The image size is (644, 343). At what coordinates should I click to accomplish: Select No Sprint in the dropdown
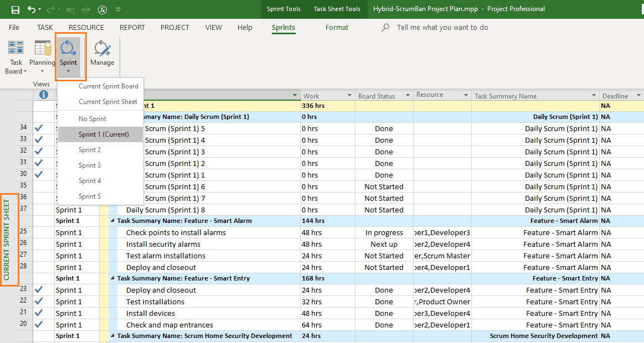[92, 119]
